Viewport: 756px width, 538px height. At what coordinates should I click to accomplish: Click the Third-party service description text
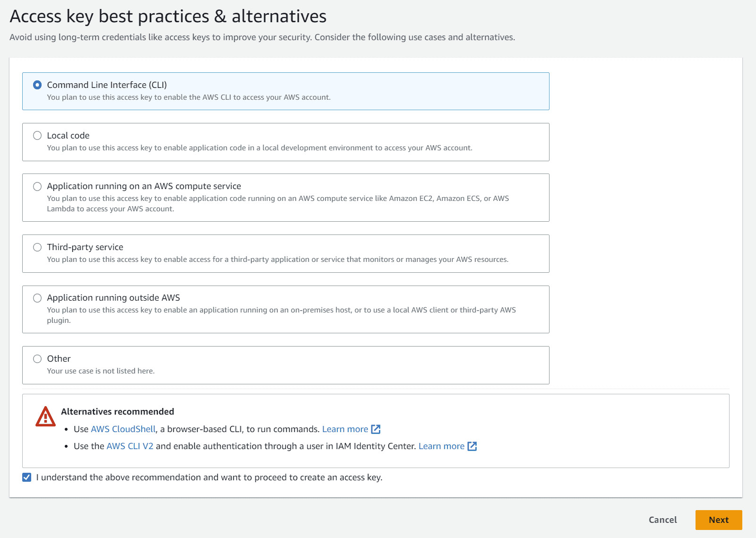click(277, 259)
